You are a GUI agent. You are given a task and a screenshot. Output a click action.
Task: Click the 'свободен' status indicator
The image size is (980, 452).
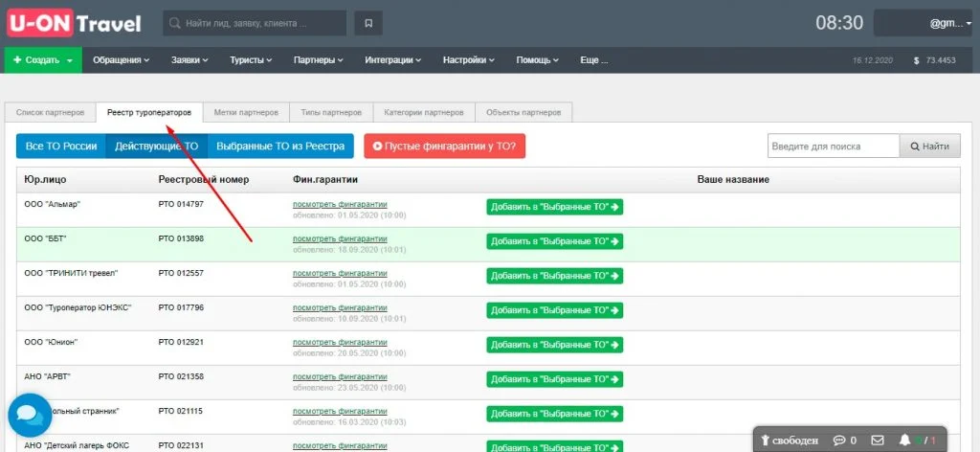pos(790,441)
